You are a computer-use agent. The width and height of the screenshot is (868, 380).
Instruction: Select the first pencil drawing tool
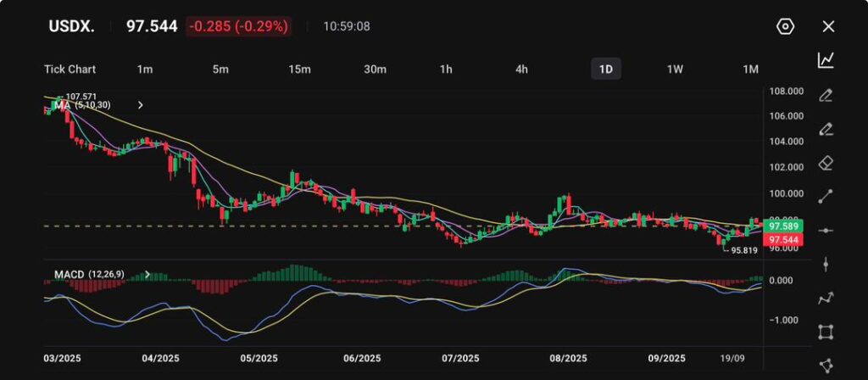tap(826, 95)
